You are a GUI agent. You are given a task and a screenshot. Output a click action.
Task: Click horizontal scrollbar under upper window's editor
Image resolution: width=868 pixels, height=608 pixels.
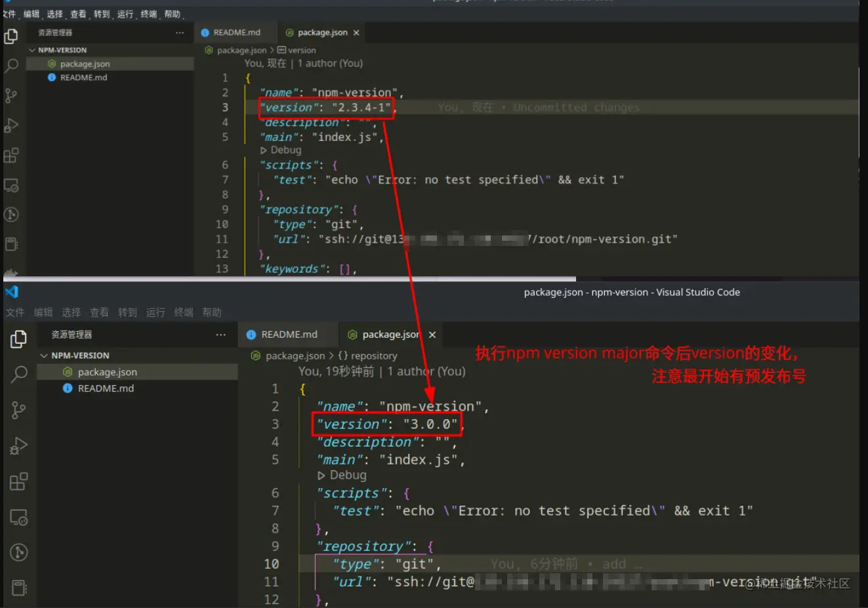coord(289,279)
